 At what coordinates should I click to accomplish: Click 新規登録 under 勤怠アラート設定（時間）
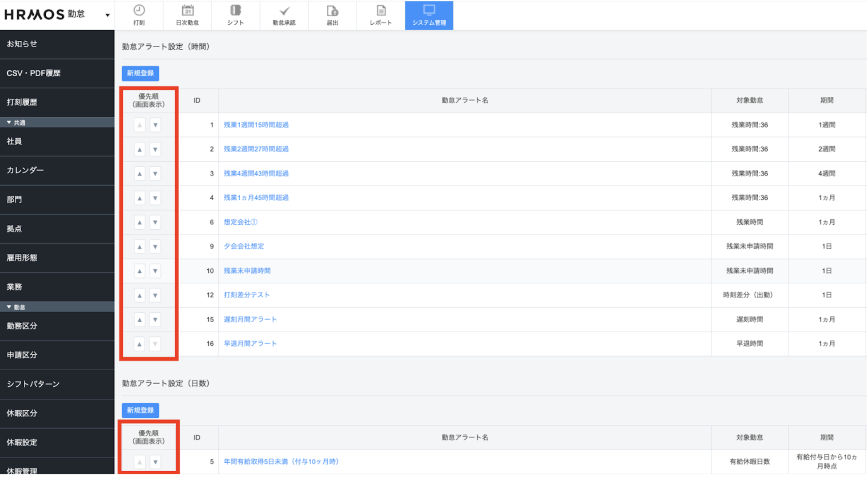[140, 73]
